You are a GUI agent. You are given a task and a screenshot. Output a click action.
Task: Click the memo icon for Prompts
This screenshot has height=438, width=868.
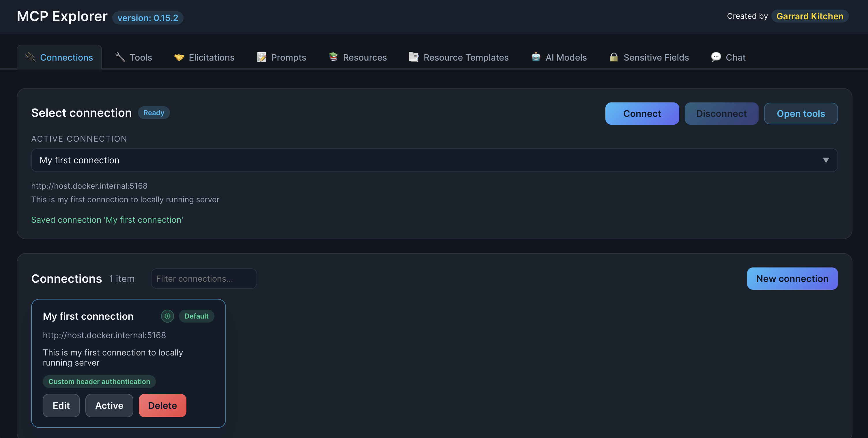(261, 57)
